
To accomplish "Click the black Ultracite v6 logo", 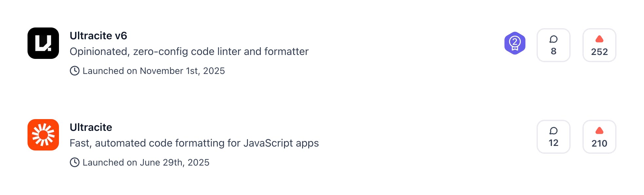I will pyautogui.click(x=43, y=43).
